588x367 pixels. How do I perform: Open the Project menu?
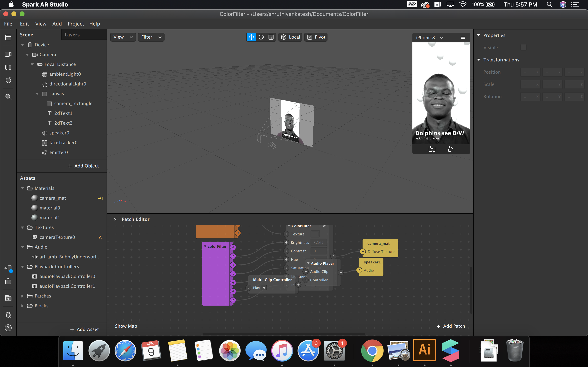tap(76, 24)
